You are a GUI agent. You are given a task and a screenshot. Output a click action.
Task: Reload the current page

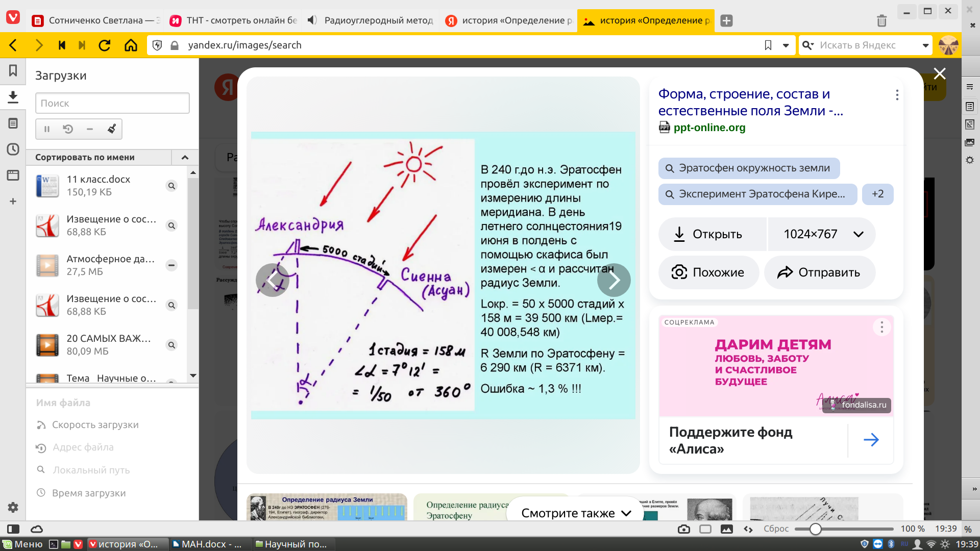point(105,45)
